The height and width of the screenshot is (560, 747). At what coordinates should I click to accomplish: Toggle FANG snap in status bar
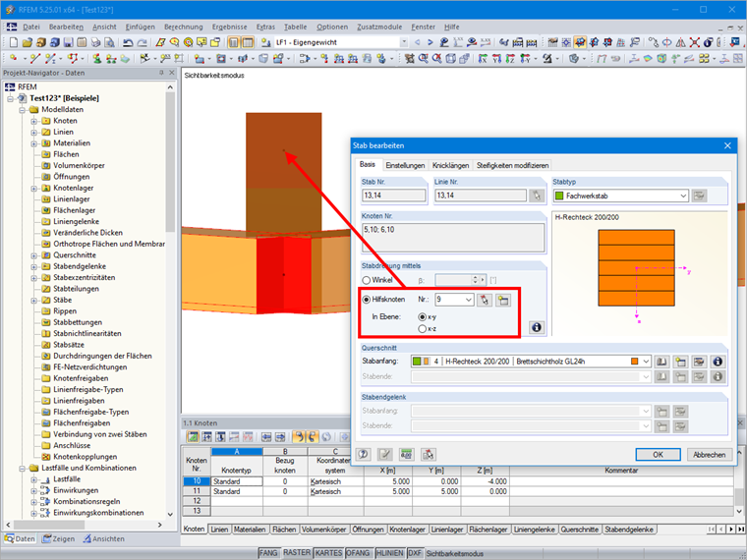(268, 553)
